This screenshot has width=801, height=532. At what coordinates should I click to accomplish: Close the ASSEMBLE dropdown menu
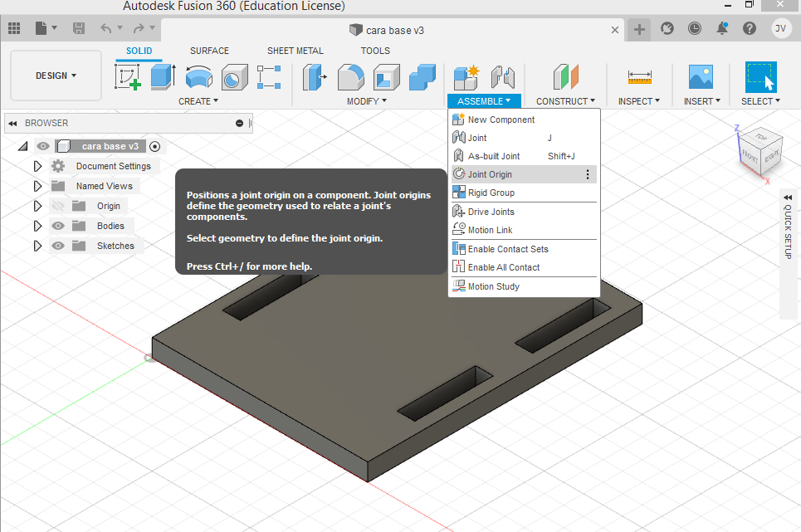[484, 101]
